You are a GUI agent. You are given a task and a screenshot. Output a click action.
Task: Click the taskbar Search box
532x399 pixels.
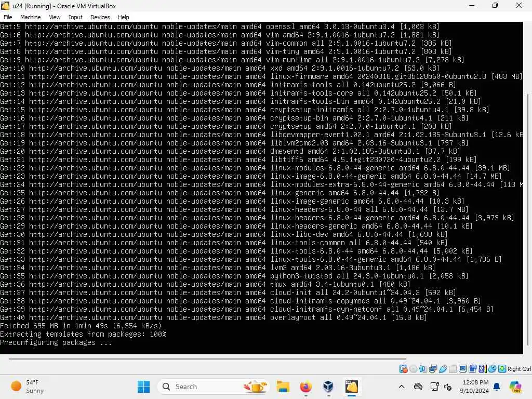(213, 387)
